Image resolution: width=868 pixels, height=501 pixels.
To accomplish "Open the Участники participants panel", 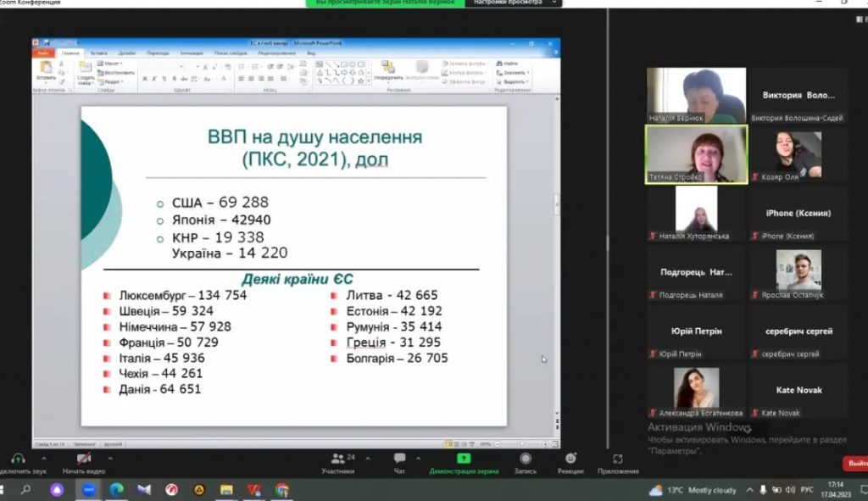I will click(337, 462).
